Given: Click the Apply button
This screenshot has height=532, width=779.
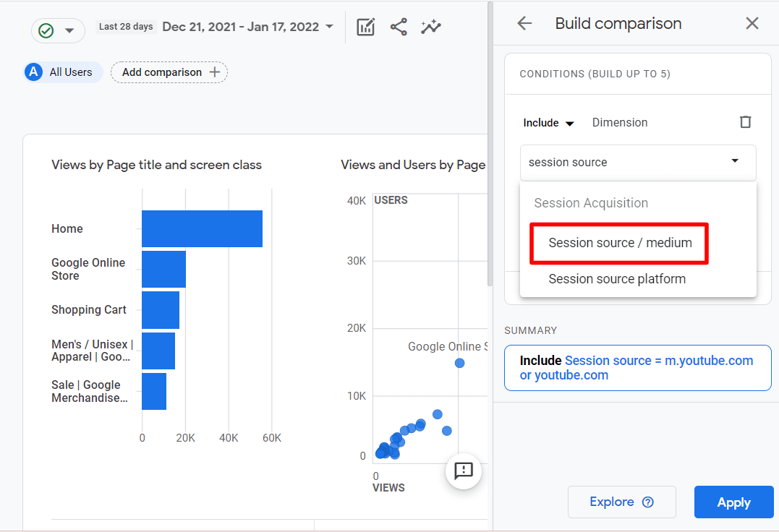Looking at the screenshot, I should 733,502.
